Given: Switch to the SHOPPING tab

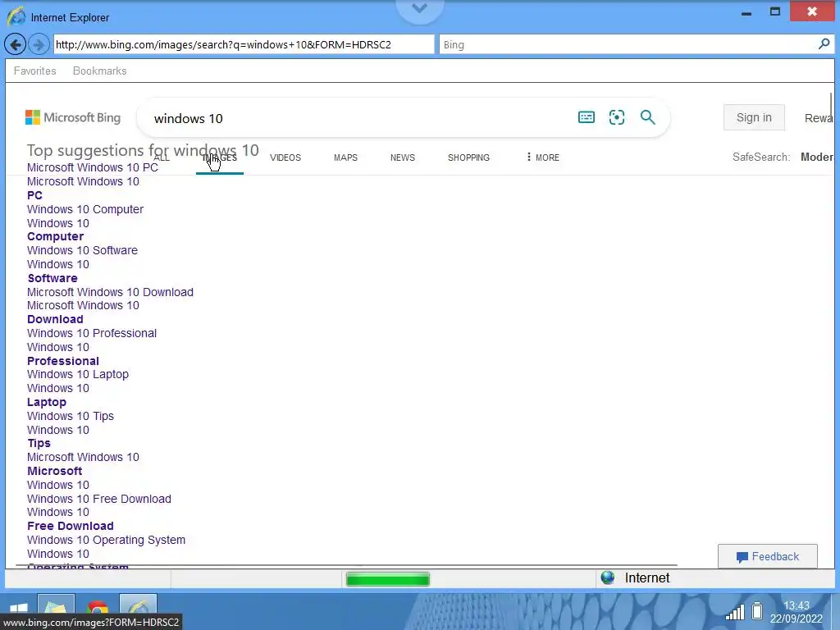Looking at the screenshot, I should point(468,157).
